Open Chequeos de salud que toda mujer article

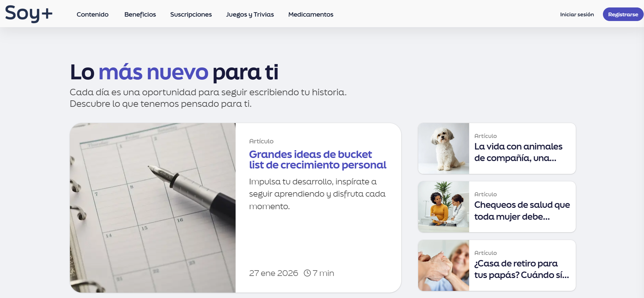(522, 211)
